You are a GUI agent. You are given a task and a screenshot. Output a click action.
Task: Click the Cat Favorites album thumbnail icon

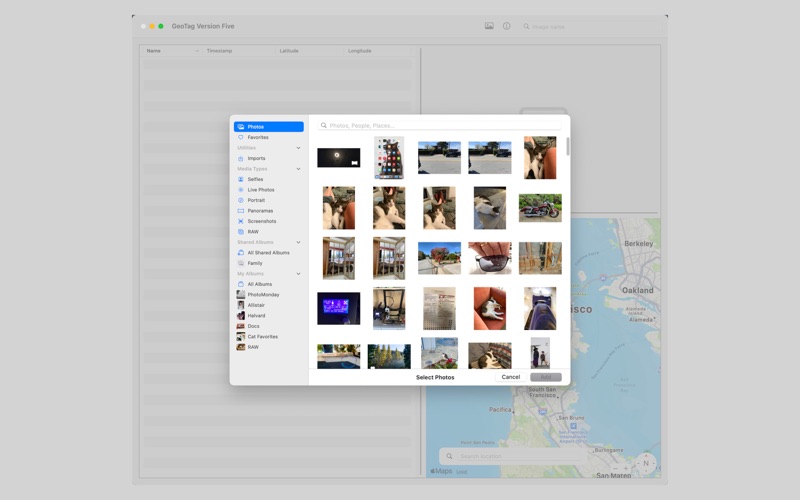click(x=241, y=337)
